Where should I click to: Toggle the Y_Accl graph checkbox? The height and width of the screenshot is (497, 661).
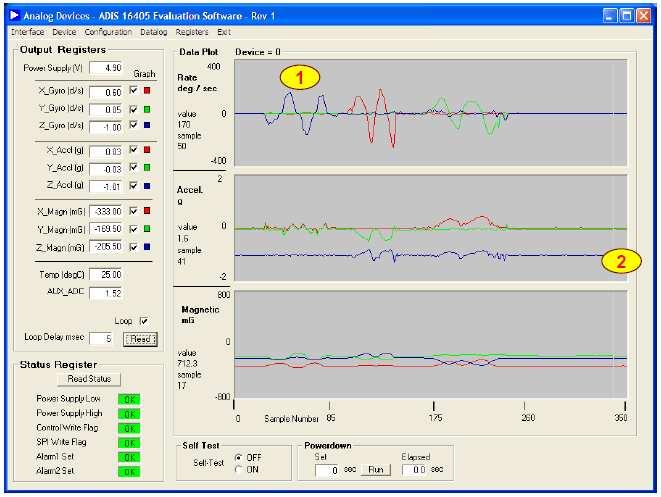(x=134, y=167)
